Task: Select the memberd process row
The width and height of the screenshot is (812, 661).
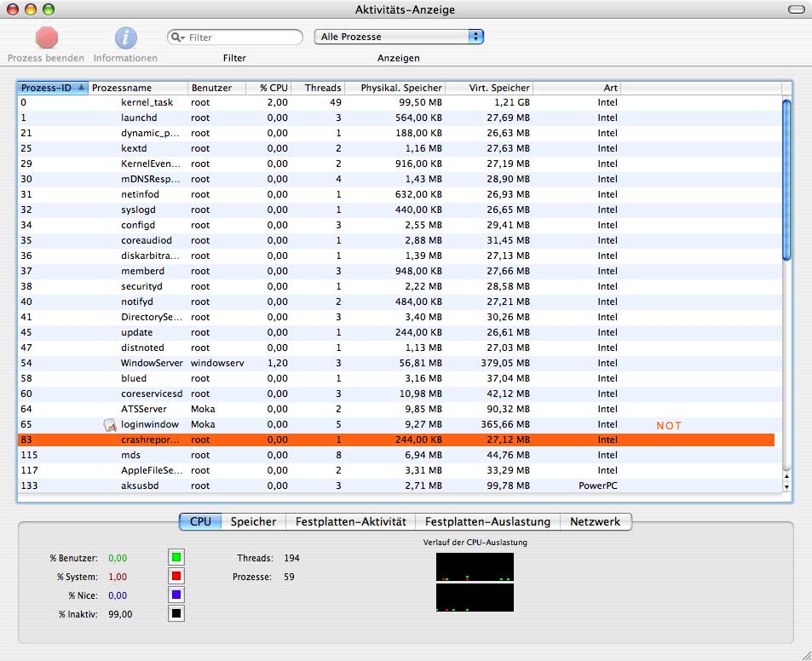Action: click(400, 271)
